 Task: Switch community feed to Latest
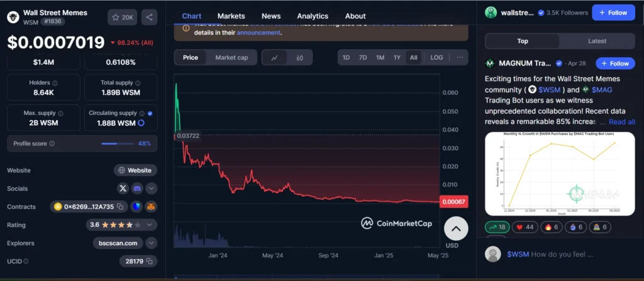597,41
